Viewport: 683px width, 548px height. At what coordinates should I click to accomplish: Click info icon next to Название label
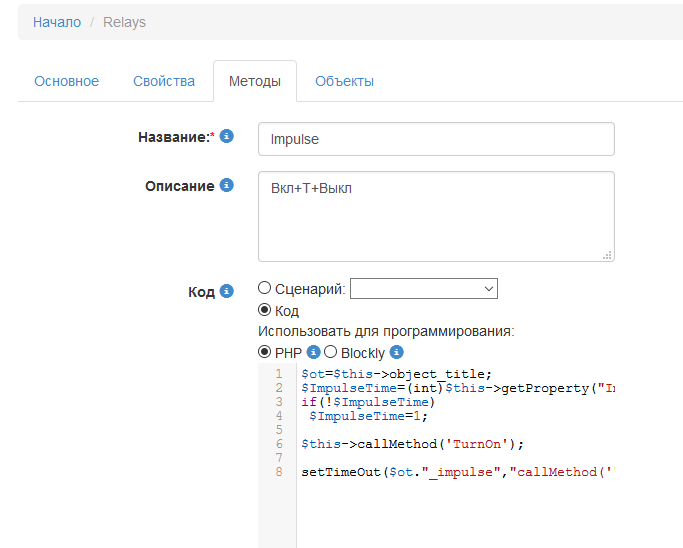coord(227,136)
